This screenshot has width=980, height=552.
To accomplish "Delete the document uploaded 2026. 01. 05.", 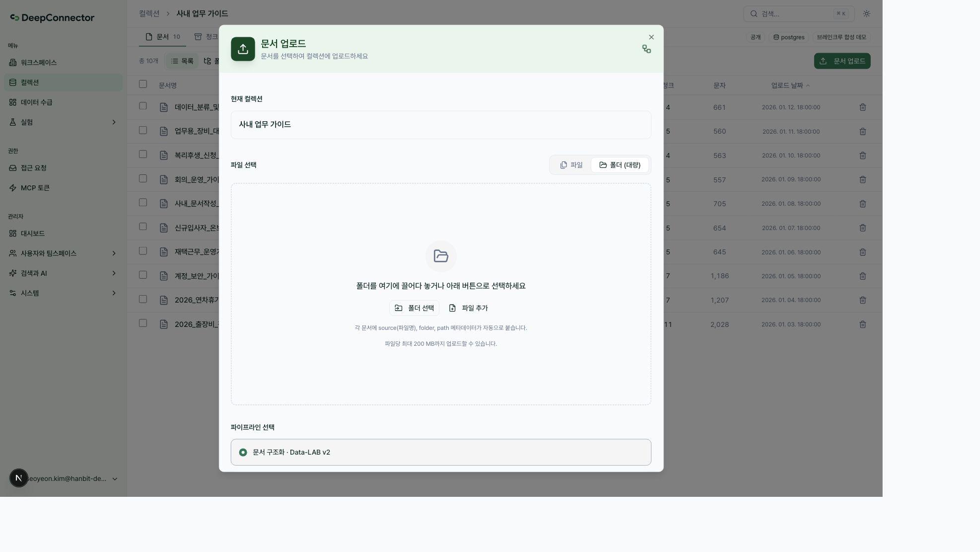I will 862,276.
